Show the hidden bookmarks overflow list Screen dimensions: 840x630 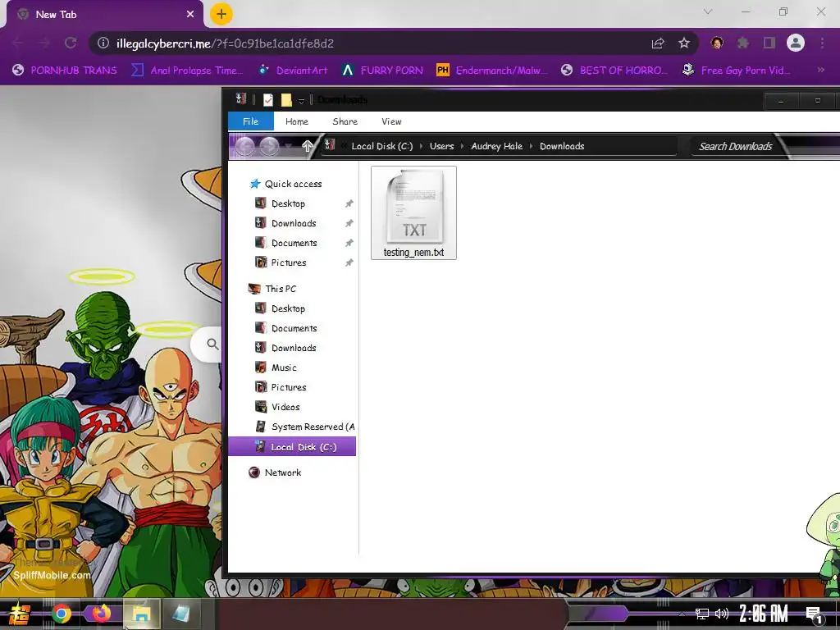click(820, 70)
